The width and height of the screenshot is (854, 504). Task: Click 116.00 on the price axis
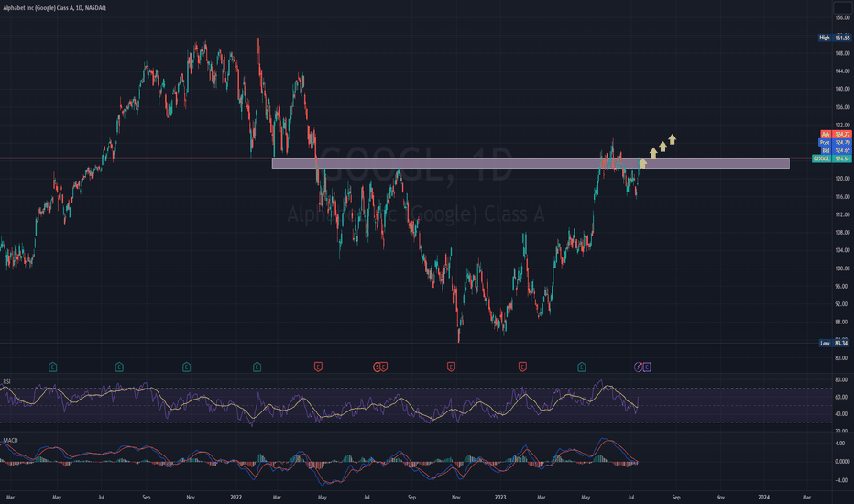(842, 197)
